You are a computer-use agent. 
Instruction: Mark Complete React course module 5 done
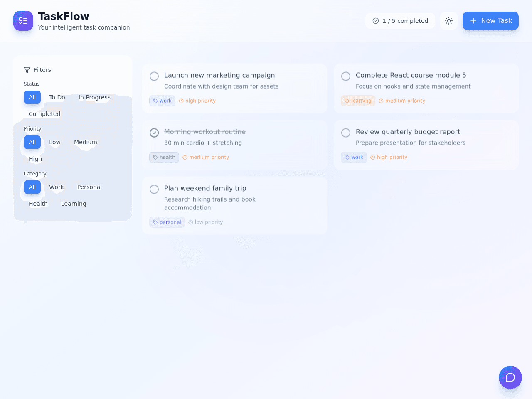[x=346, y=76]
